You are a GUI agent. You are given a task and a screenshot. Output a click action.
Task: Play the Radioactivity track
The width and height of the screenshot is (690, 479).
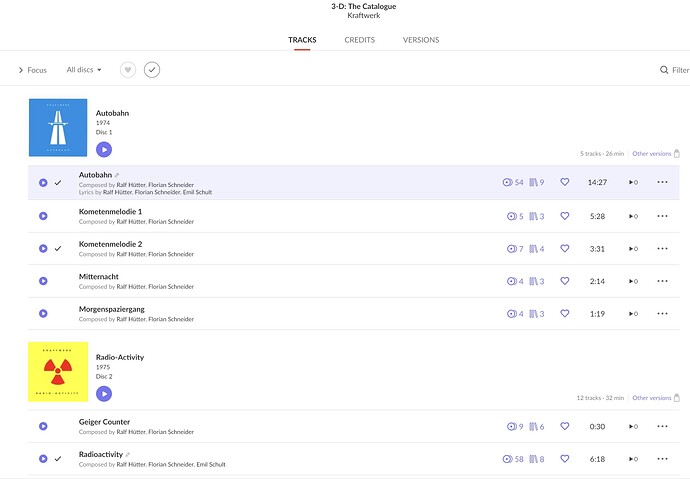43,459
